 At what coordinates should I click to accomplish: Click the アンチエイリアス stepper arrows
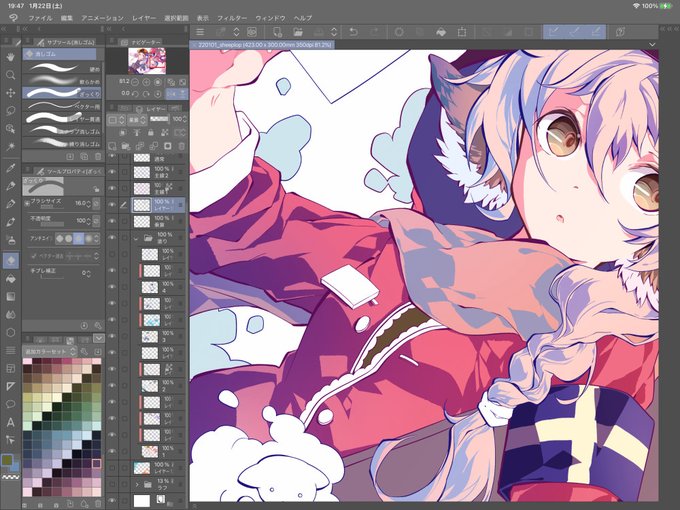coord(96,239)
